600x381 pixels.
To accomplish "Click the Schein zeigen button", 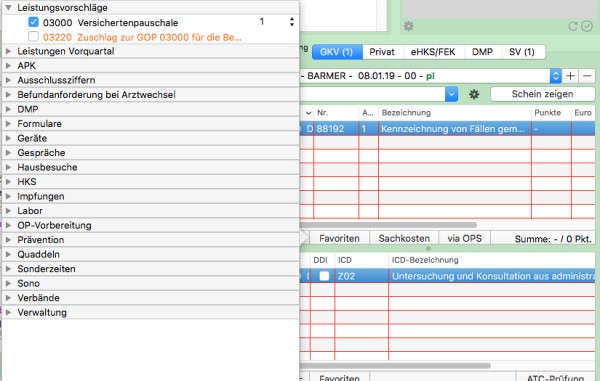I will (x=542, y=94).
